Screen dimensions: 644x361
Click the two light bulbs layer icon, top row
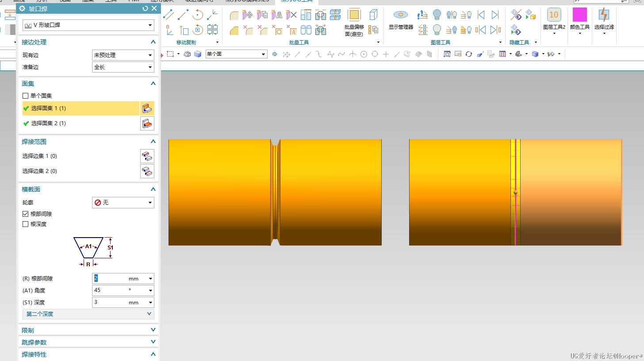452,15
